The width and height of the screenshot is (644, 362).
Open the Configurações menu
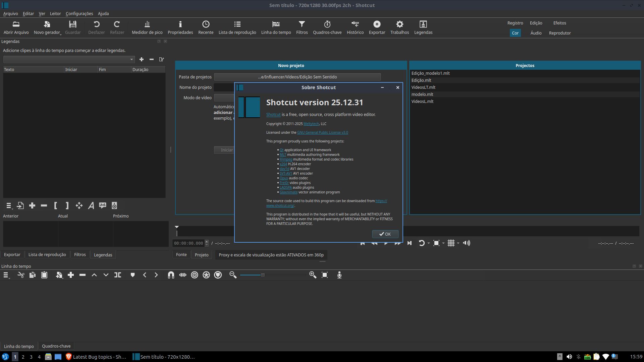(79, 14)
